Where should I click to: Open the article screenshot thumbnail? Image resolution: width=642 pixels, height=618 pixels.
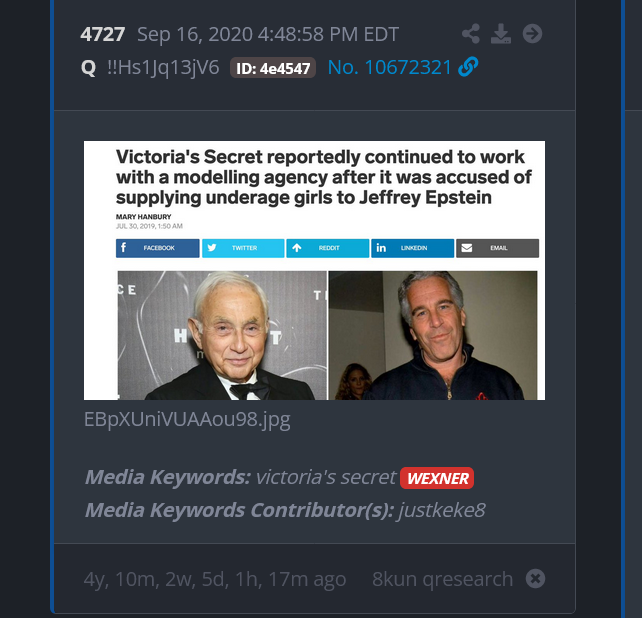(x=314, y=270)
